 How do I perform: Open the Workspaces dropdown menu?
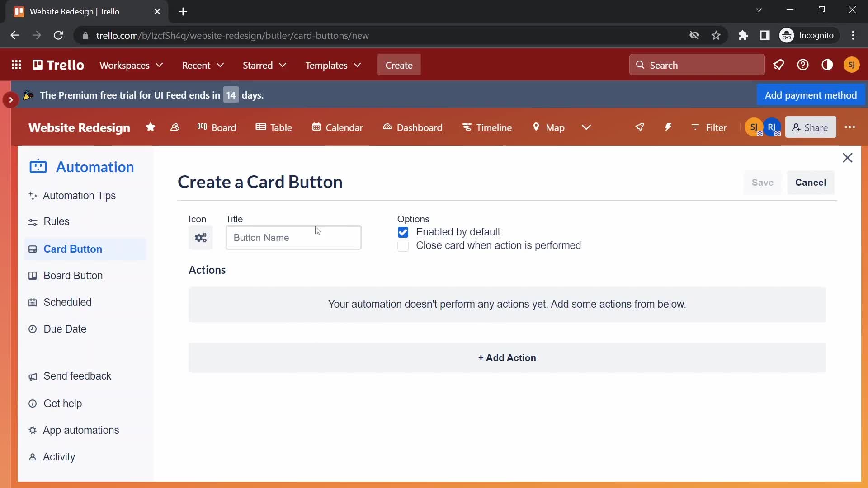(x=131, y=65)
